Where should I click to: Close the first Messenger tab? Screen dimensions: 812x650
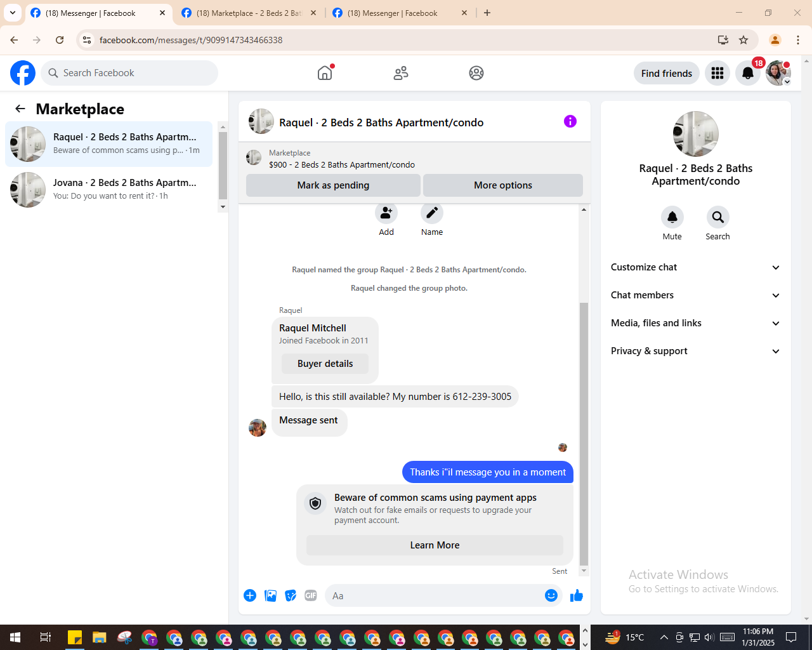click(x=162, y=13)
